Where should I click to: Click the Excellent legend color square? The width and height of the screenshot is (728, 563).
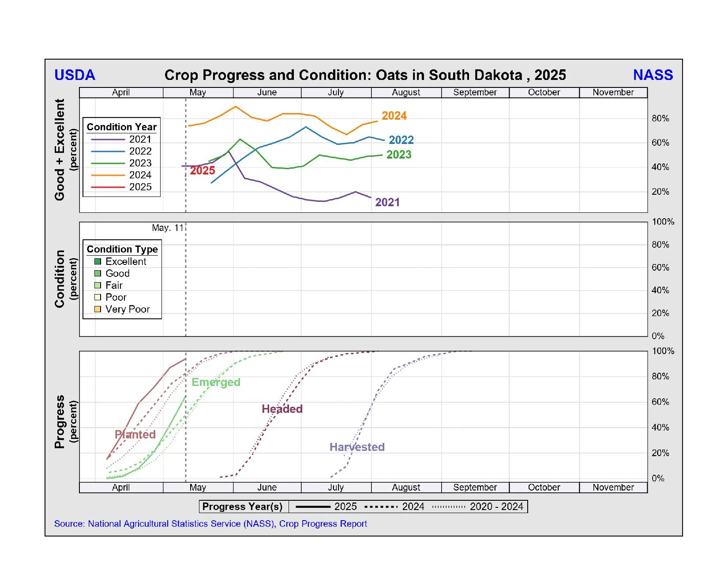coord(98,261)
